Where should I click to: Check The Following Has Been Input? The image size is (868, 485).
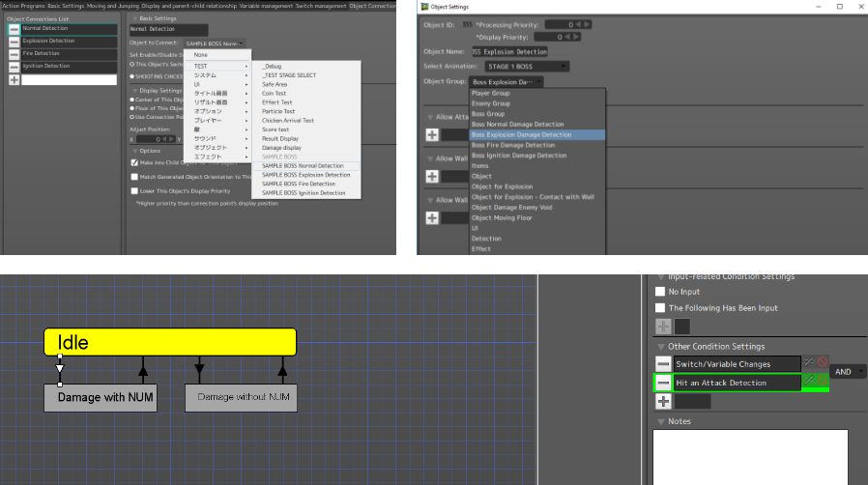point(660,307)
